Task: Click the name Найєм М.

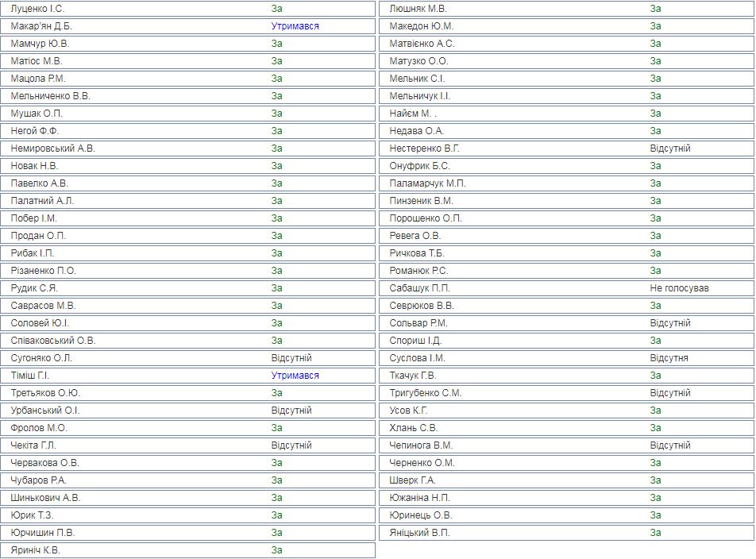Action: coord(413,114)
